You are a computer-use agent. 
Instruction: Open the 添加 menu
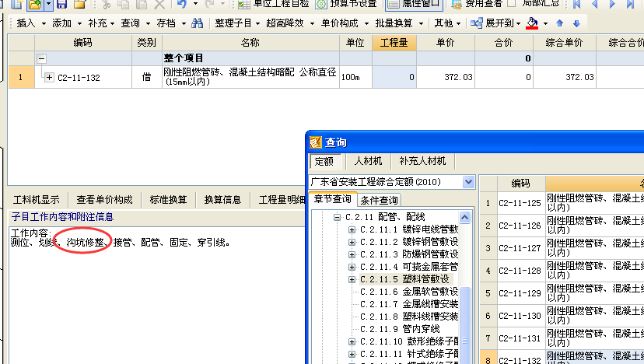(x=67, y=23)
